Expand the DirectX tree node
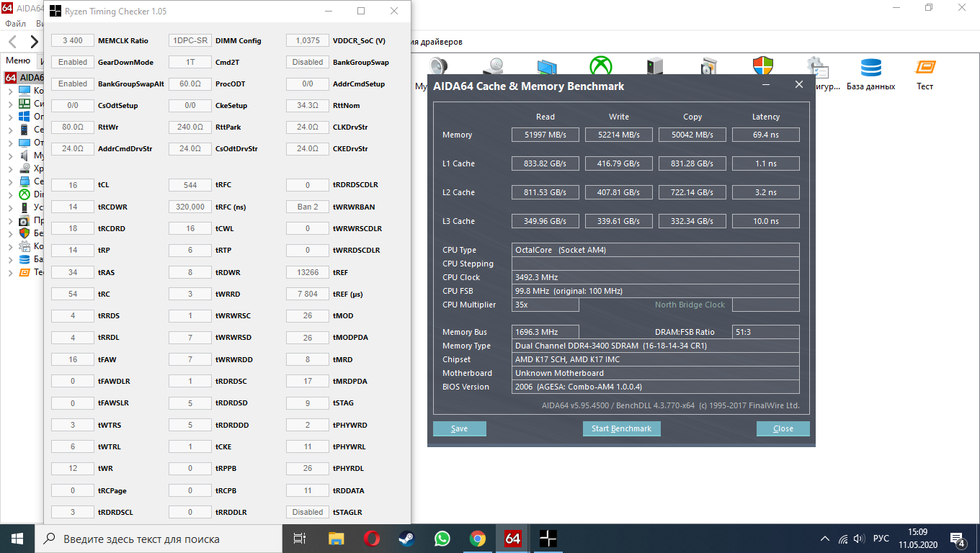 [10, 194]
